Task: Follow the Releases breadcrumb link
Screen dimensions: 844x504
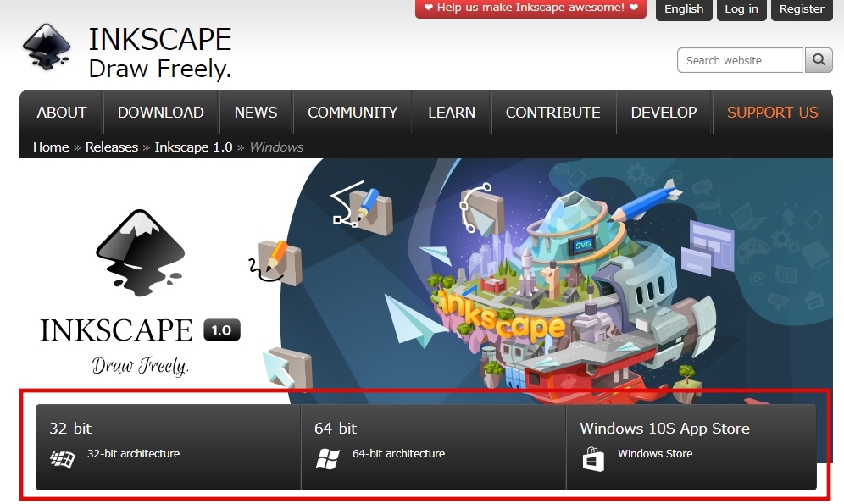Action: pyautogui.click(x=111, y=147)
